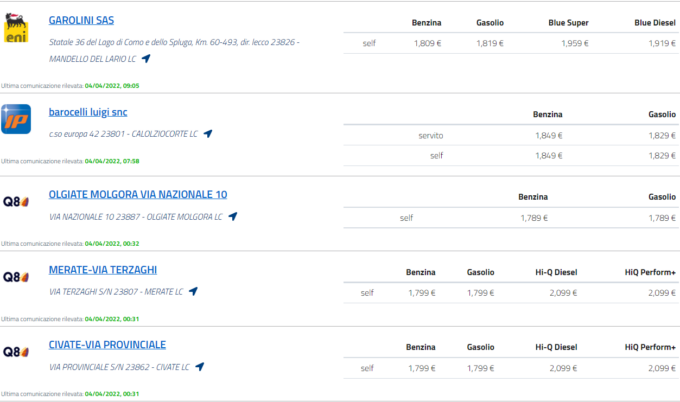The width and height of the screenshot is (680, 402).
Task: Click the Q8 logo for Olgiate Molgora
Action: click(x=17, y=199)
